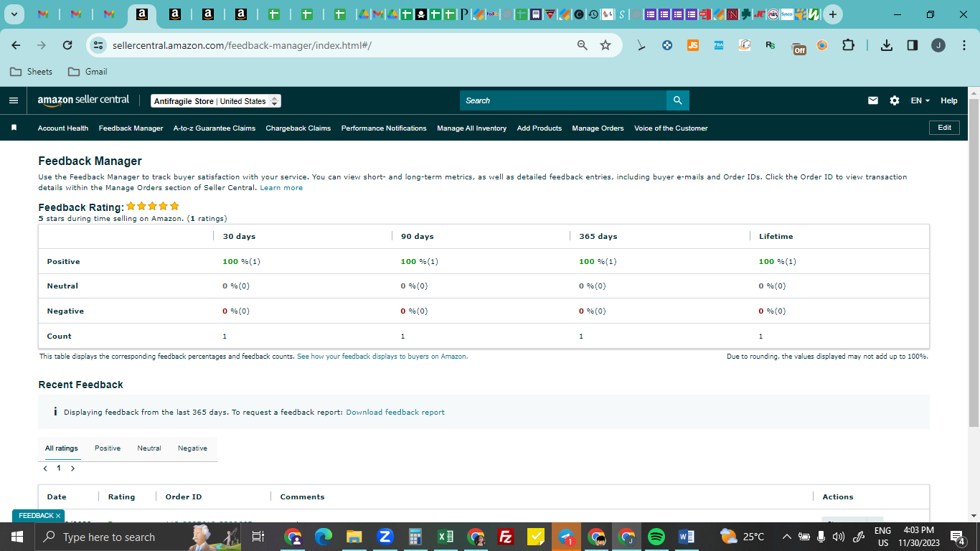Open Chrome downloads
Viewport: 980px width, 551px height.
[x=887, y=45]
